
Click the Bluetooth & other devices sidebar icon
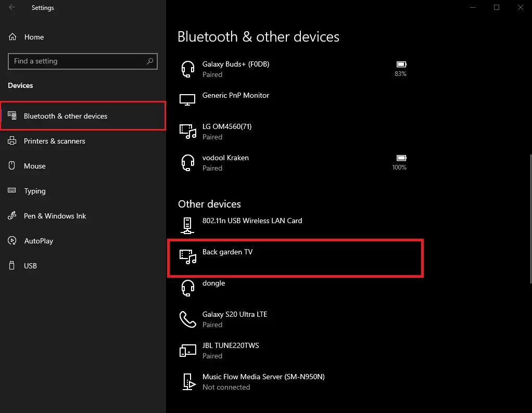(x=12, y=115)
